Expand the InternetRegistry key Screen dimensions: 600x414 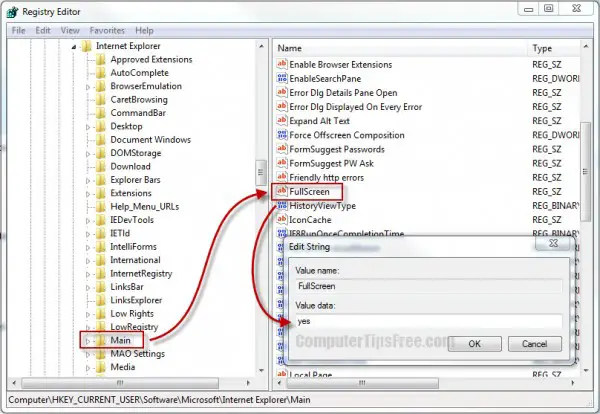88,274
